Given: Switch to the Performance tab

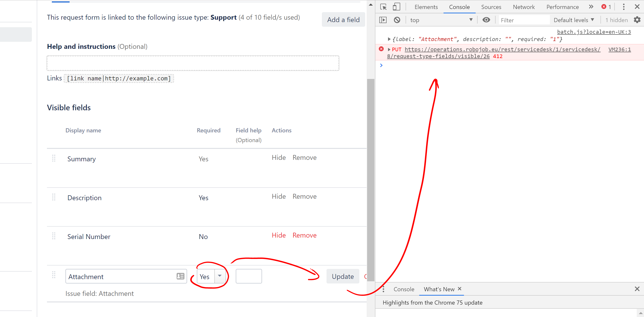Looking at the screenshot, I should tap(562, 7).
